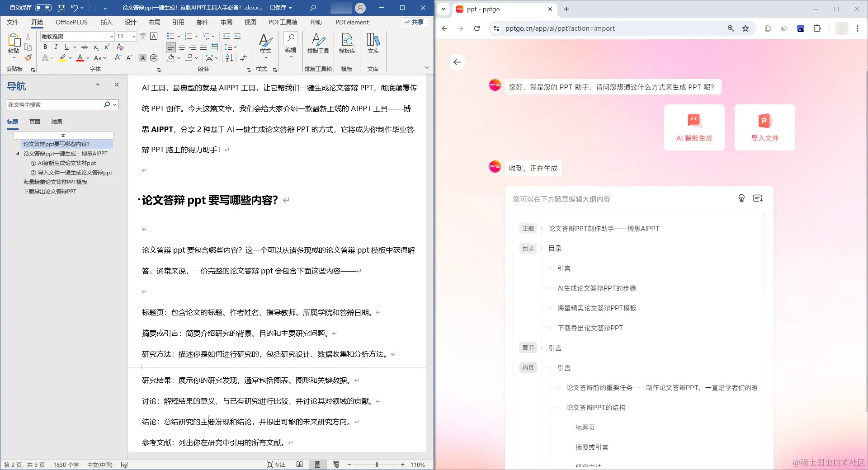Apply strikethrough formatting in Word
The width and height of the screenshot is (868, 470).
coord(85,47)
